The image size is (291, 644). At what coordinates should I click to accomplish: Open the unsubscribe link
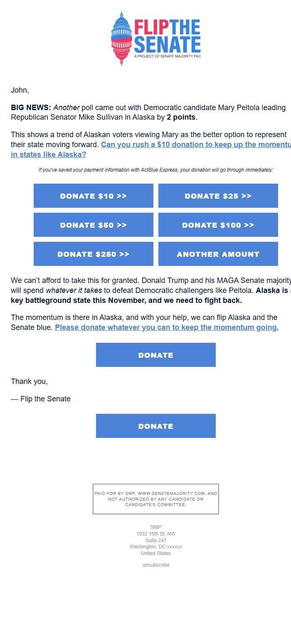point(155,565)
